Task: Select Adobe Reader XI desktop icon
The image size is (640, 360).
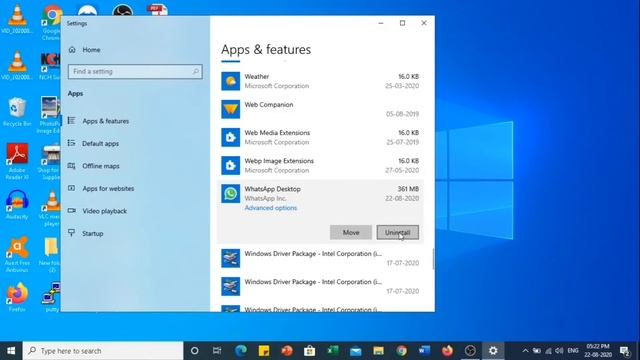Action: pos(17,161)
